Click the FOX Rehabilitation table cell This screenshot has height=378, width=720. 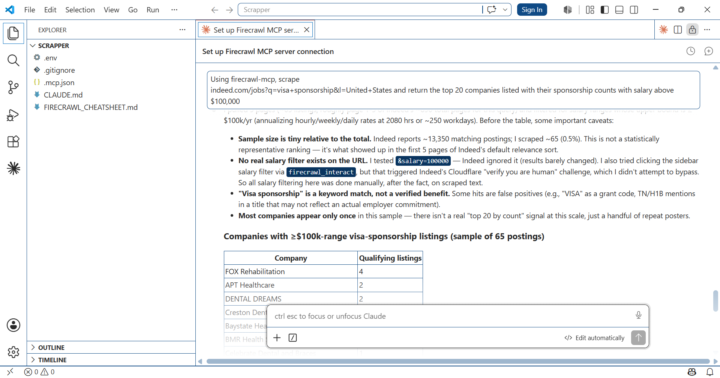pyautogui.click(x=291, y=271)
